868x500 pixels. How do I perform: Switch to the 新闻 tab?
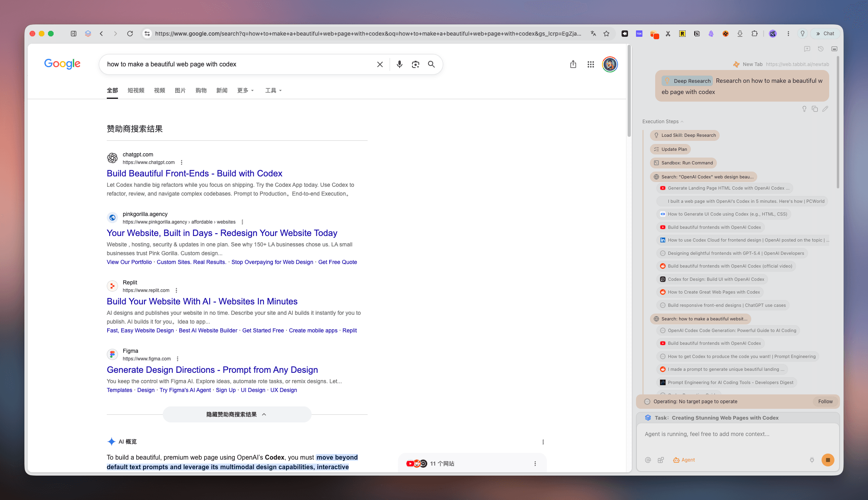pyautogui.click(x=222, y=90)
